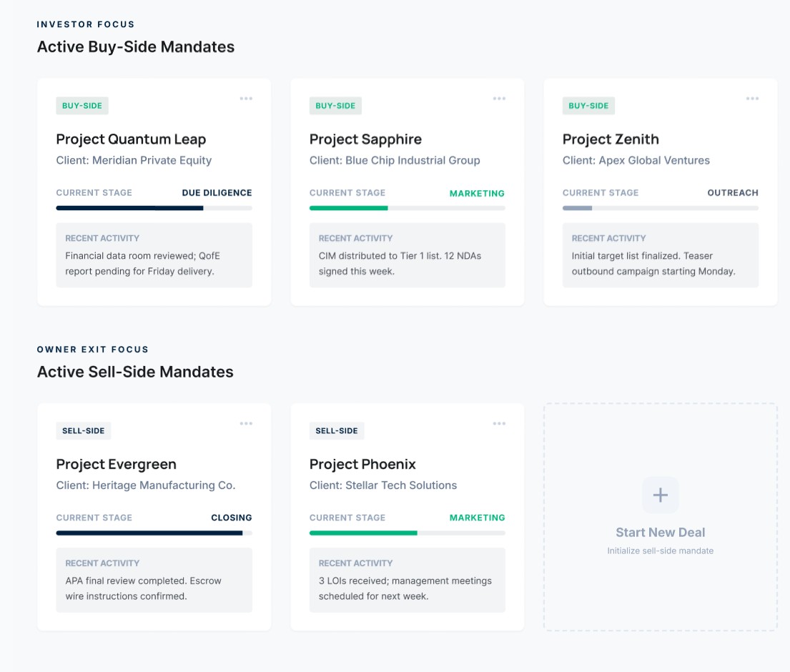The image size is (790, 672).
Task: Click the Project Sapphire Marketing progress bar
Action: [x=407, y=208]
